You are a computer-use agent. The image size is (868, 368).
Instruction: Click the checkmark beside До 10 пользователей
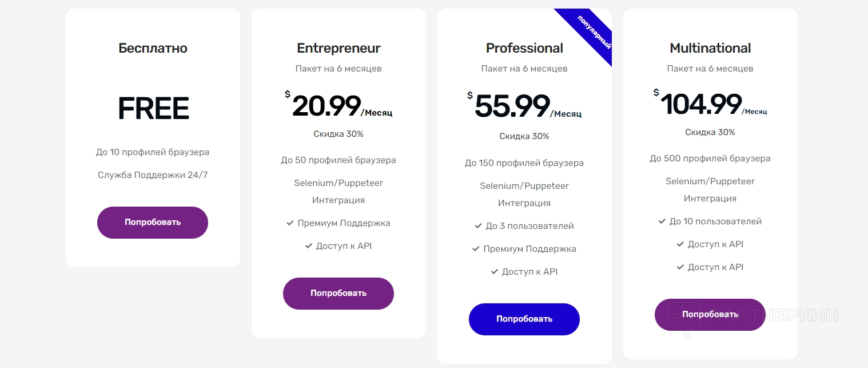coord(662,221)
